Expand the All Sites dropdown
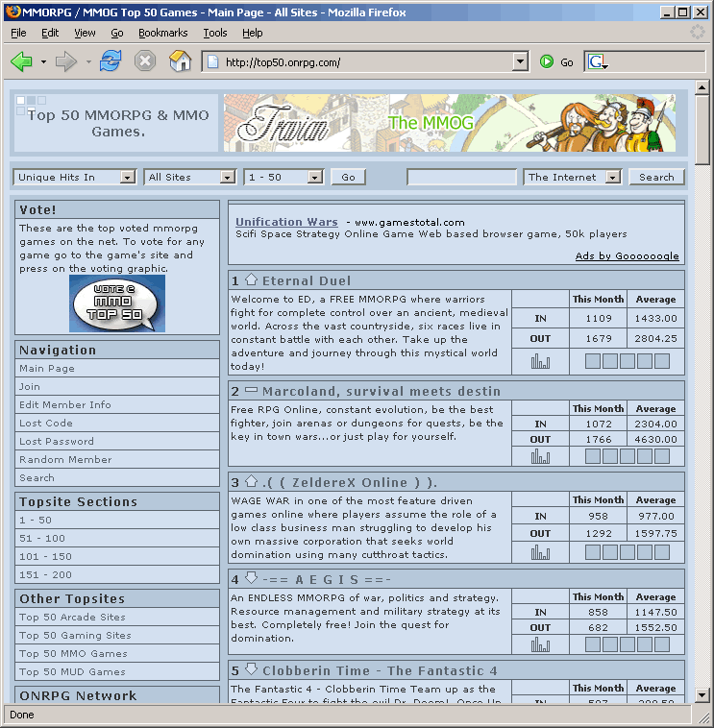Screen dimensions: 714x728 pyautogui.click(x=190, y=177)
